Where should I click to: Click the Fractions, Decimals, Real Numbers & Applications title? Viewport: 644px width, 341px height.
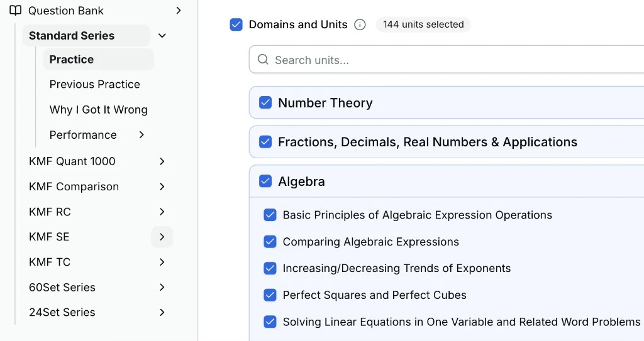tap(428, 142)
